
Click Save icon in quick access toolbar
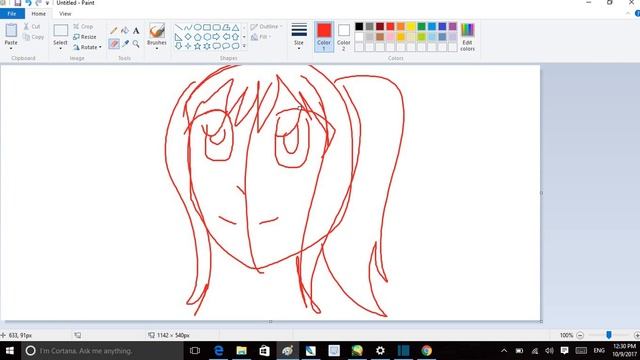coord(18,3)
